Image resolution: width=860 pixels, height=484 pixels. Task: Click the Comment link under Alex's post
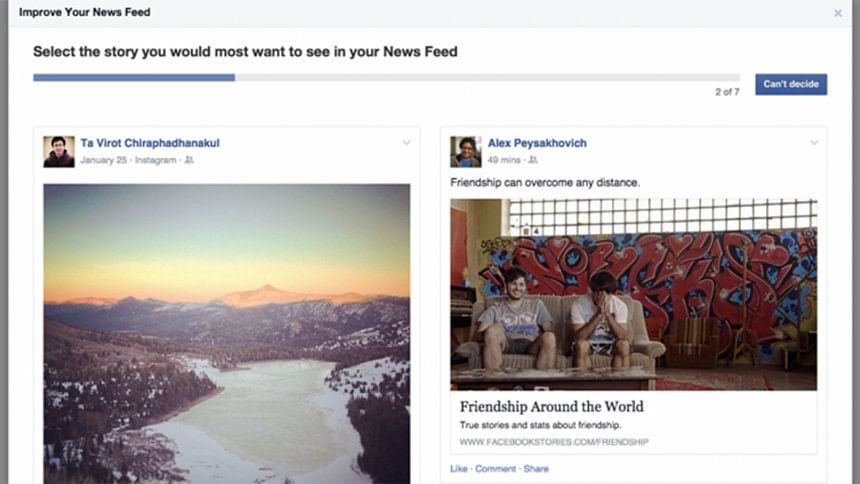[495, 469]
